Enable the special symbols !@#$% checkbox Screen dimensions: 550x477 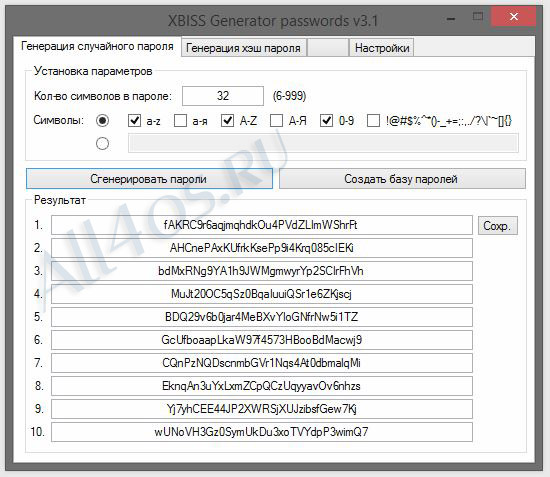(373, 121)
